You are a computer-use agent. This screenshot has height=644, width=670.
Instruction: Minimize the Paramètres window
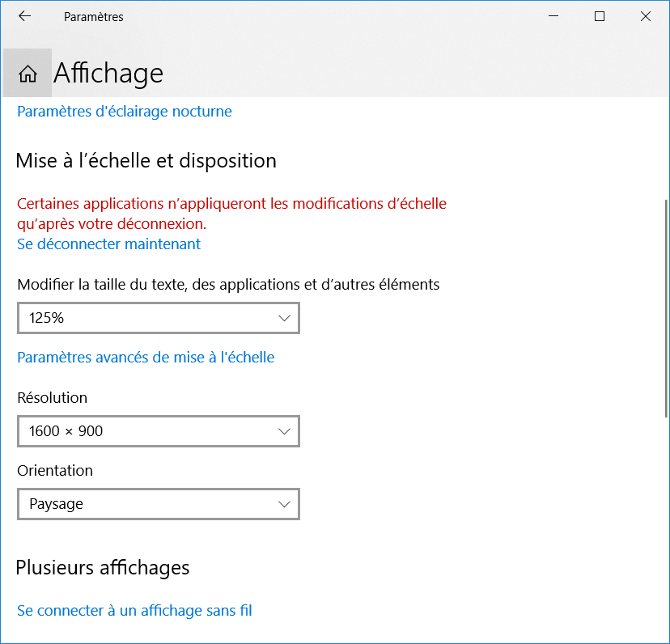(554, 16)
